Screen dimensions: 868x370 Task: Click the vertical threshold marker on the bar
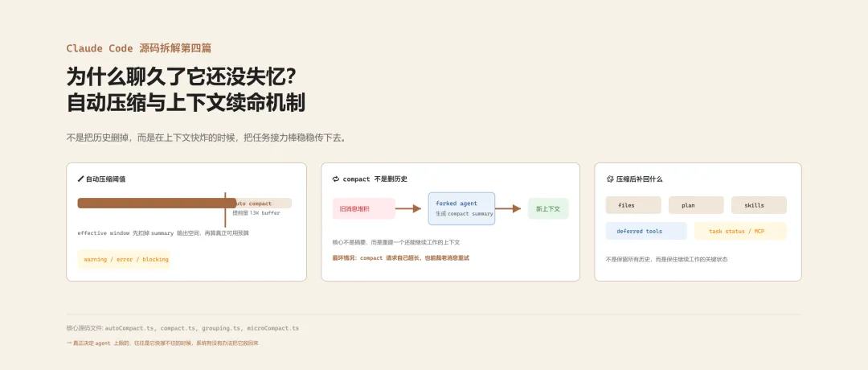coord(225,209)
